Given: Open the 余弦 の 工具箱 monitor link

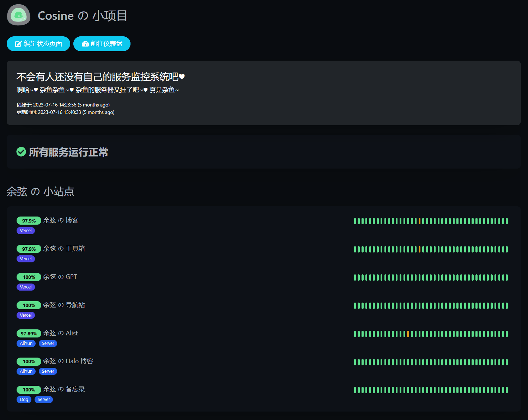Looking at the screenshot, I should pos(64,249).
